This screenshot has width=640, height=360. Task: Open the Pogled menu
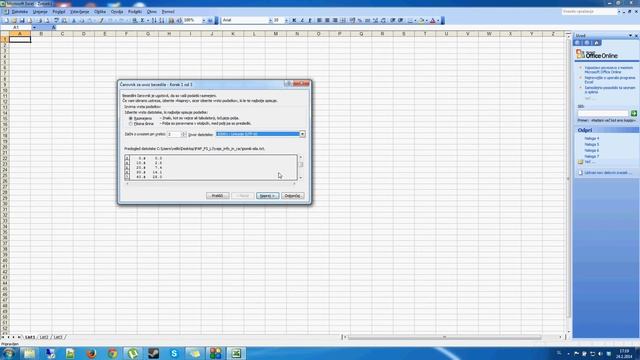coord(59,12)
